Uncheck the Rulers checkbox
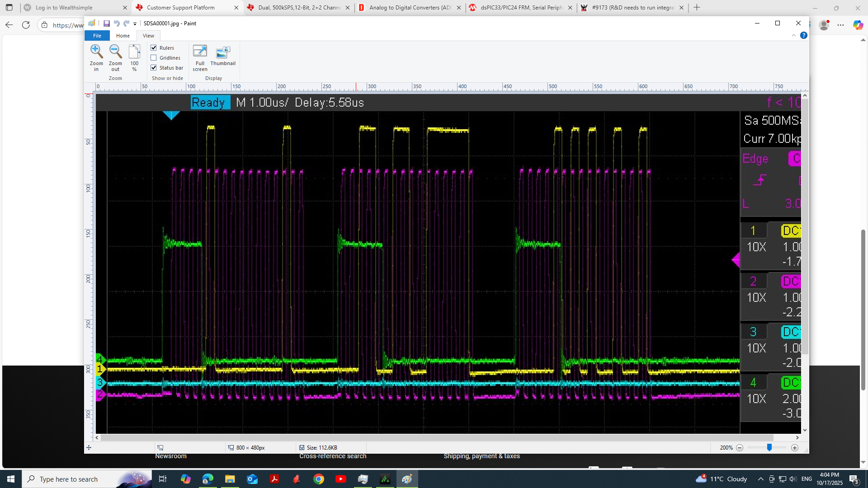The height and width of the screenshot is (488, 868). [154, 48]
